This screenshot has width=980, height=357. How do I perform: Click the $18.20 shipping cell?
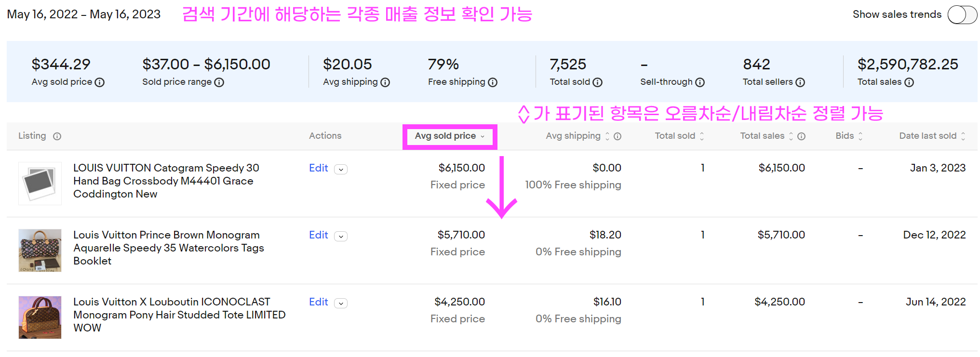[605, 235]
